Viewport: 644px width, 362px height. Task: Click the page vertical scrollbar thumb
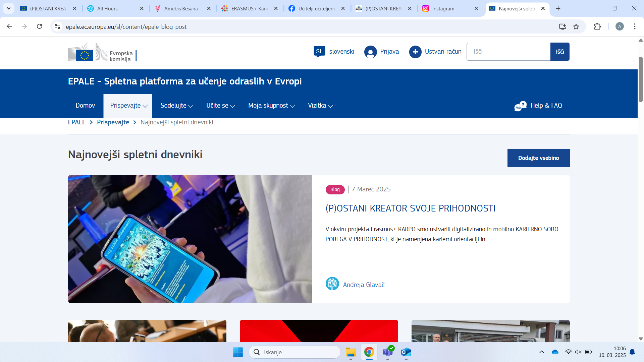(640, 79)
